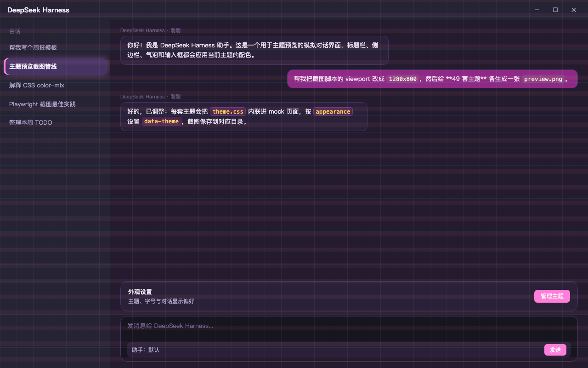Click the appearance inline code tag

click(333, 112)
